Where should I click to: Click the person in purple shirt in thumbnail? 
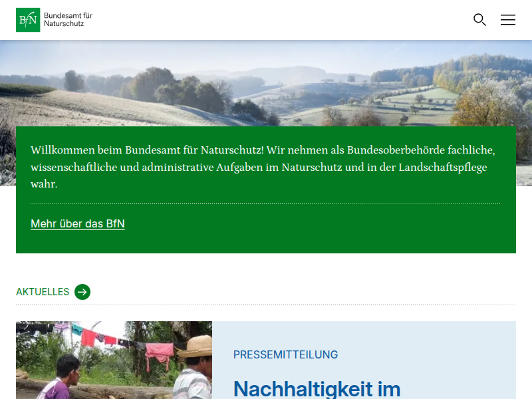click(61, 379)
